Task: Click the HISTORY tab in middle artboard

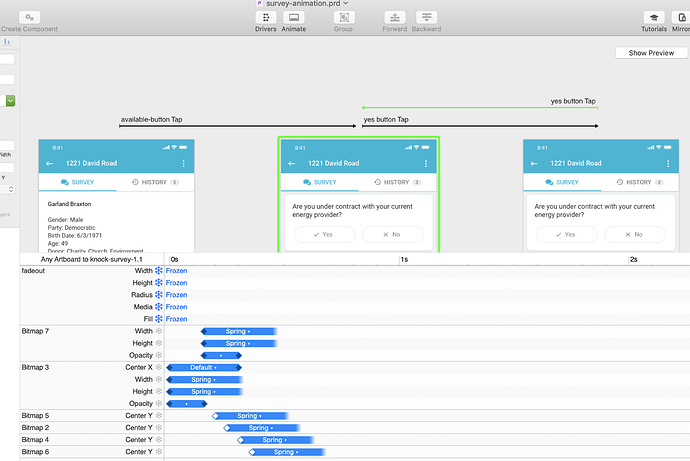Action: point(397,182)
